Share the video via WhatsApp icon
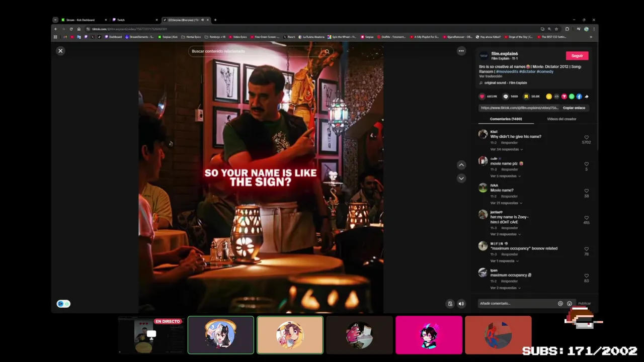The width and height of the screenshot is (644, 362). [572, 97]
